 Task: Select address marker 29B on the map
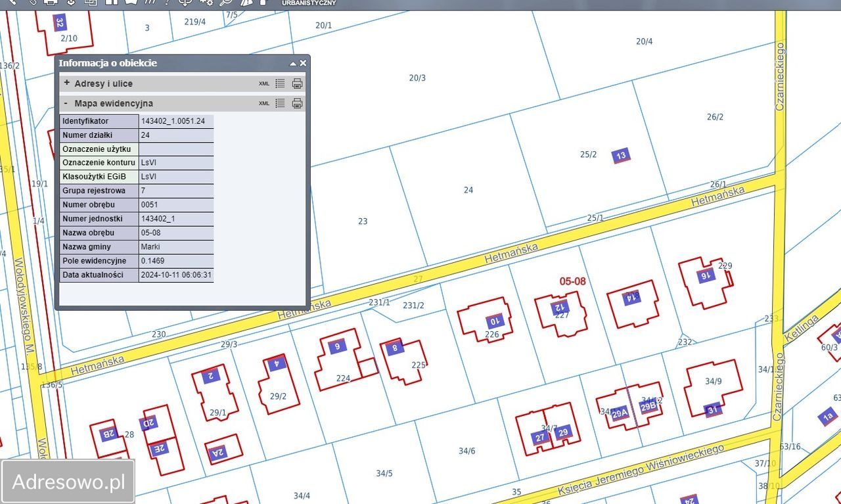(648, 407)
